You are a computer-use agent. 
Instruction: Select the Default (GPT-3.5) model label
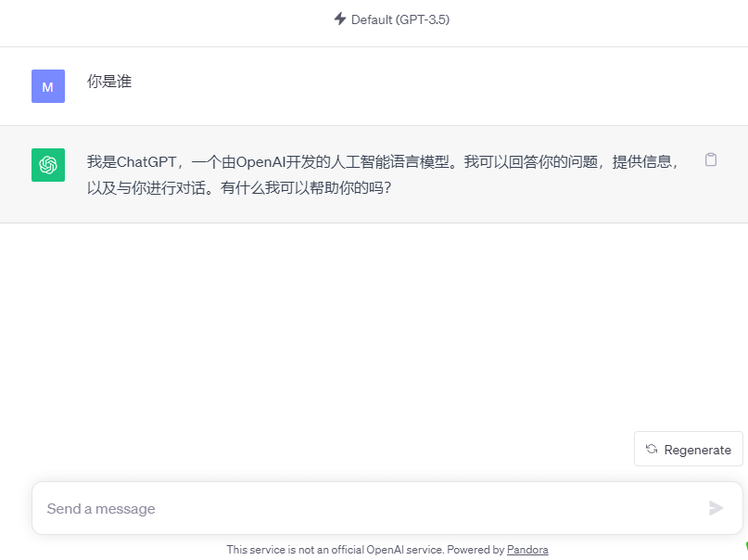pos(399,19)
